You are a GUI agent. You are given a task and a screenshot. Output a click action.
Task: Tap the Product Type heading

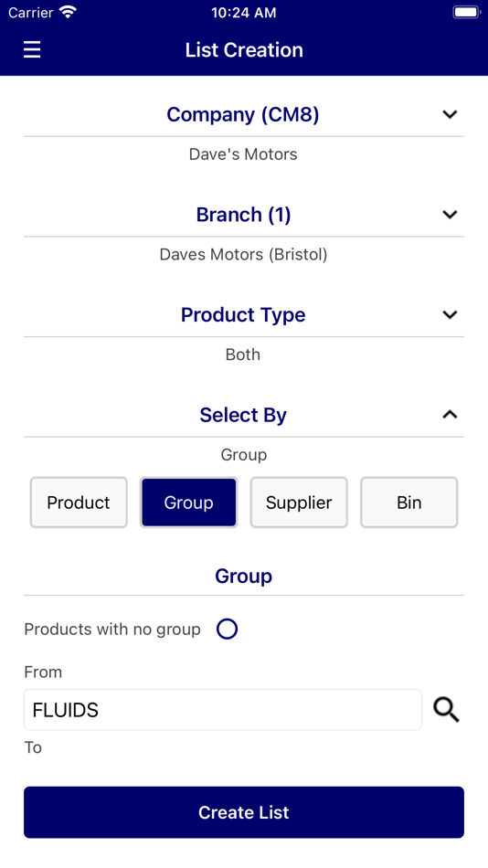pyautogui.click(x=243, y=315)
